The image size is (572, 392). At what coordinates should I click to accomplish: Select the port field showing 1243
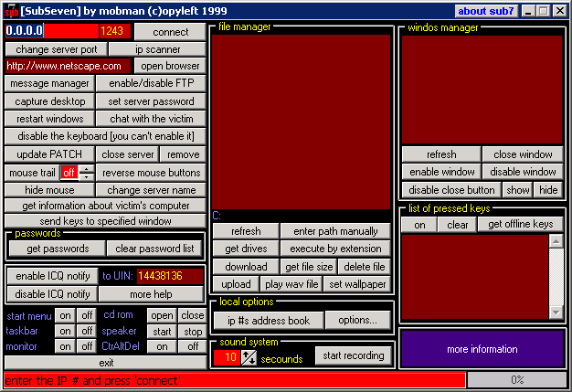[x=114, y=31]
